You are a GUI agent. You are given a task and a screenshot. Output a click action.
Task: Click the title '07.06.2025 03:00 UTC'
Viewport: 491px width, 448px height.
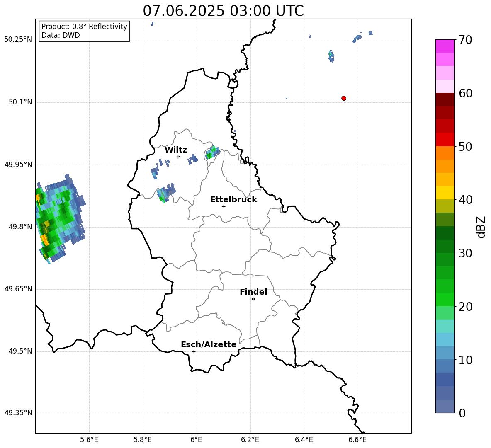[223, 11]
